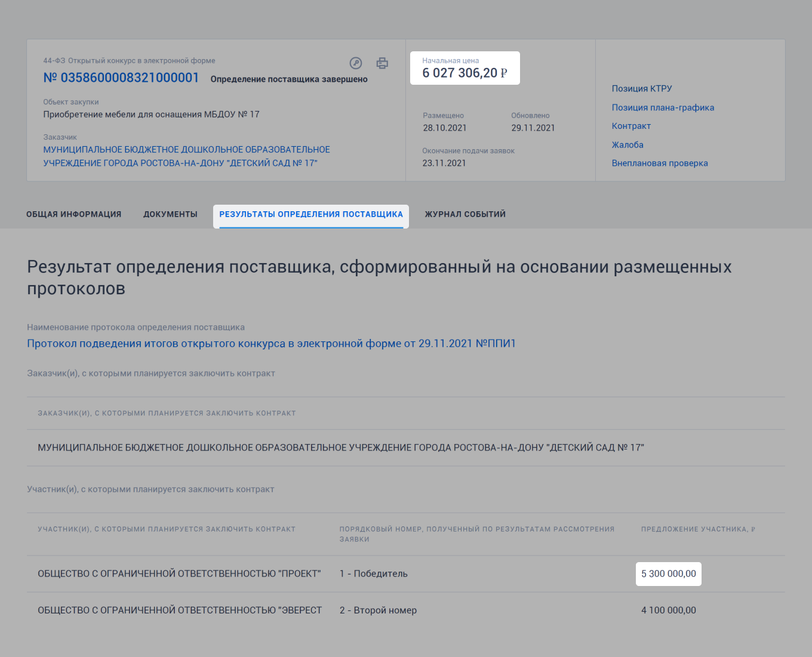Click the updated date 29.11.2021
The width and height of the screenshot is (812, 657).
(533, 128)
